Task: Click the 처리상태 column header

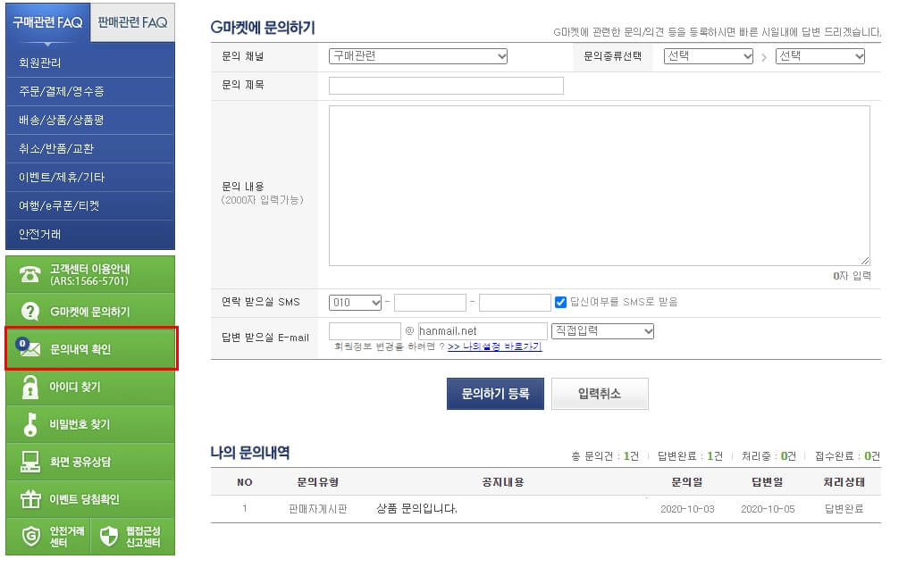Action: [844, 482]
